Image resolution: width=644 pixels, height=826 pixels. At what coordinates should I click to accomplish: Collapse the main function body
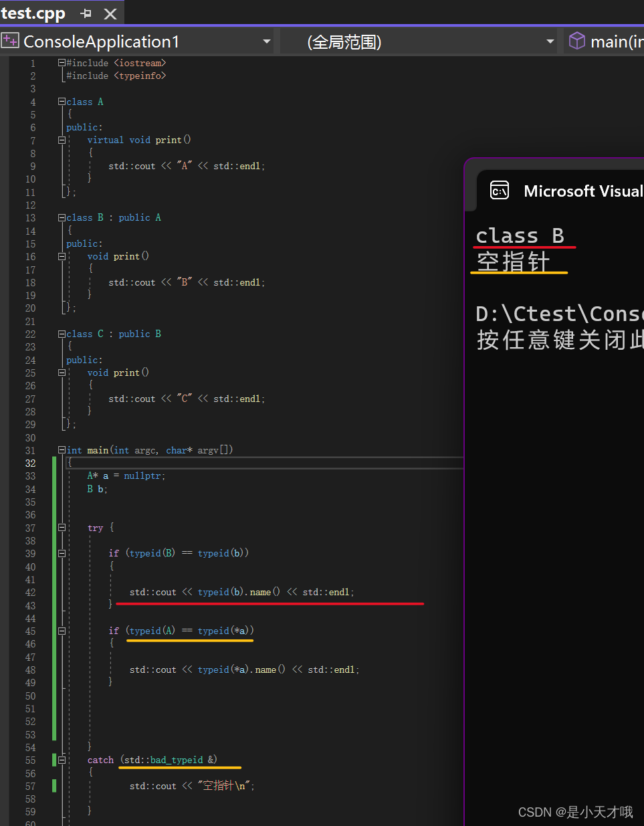coord(61,449)
